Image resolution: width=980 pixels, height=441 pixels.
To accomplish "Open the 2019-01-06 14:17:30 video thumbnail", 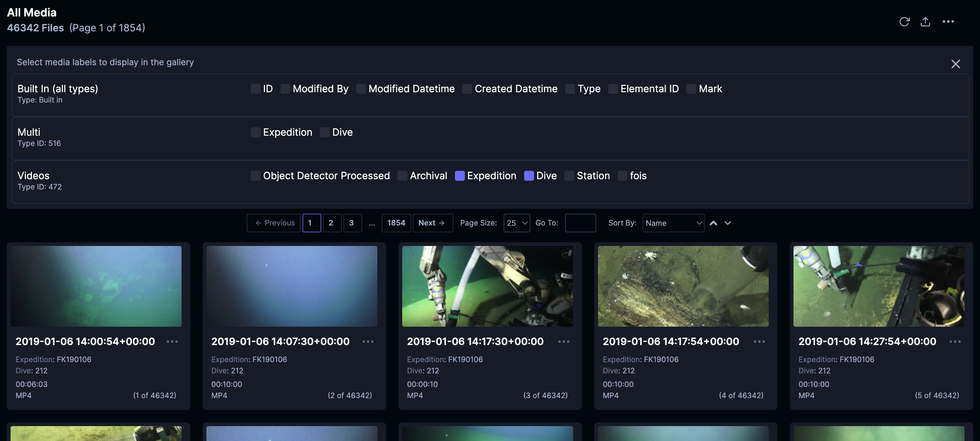I will pyautogui.click(x=487, y=286).
